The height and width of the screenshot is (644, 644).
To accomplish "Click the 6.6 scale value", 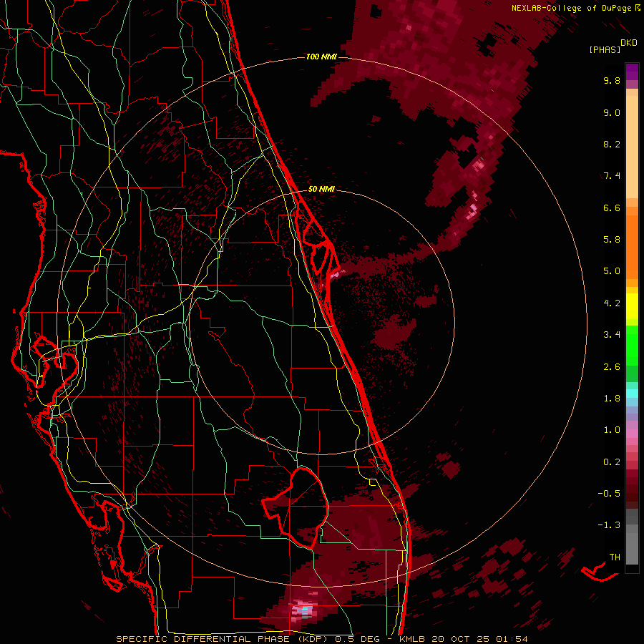I will [x=612, y=208].
